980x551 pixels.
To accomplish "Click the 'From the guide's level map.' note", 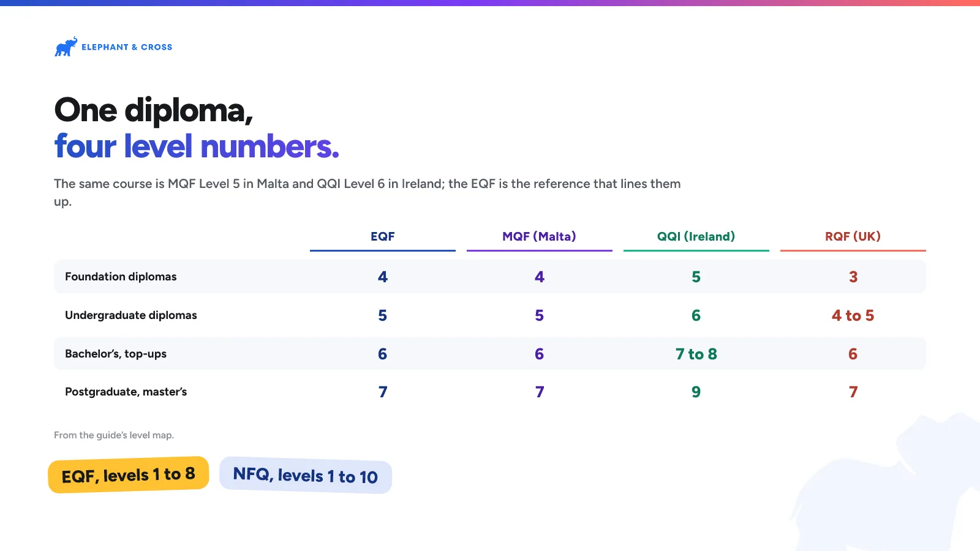I will tap(114, 435).
